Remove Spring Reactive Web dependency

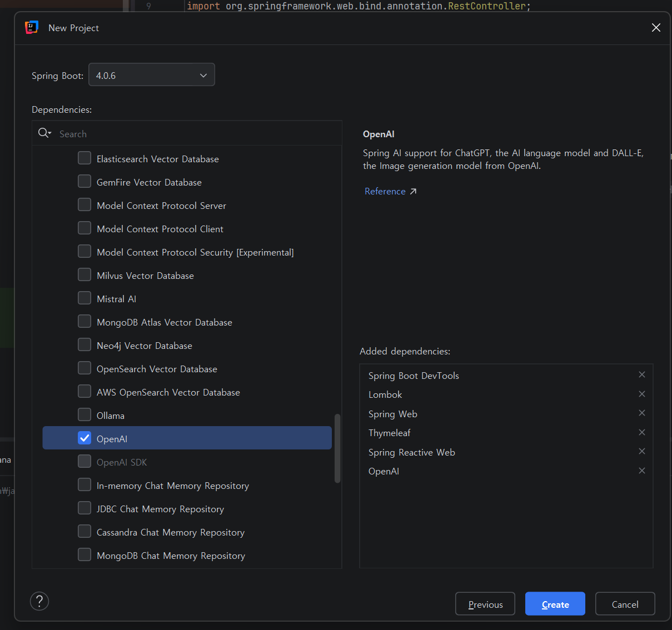pyautogui.click(x=642, y=451)
